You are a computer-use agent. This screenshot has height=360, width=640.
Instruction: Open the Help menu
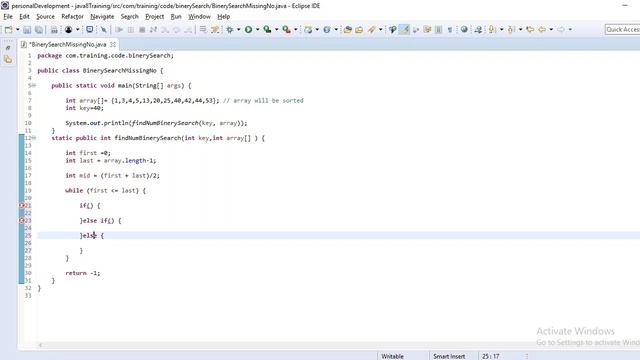(x=224, y=16)
